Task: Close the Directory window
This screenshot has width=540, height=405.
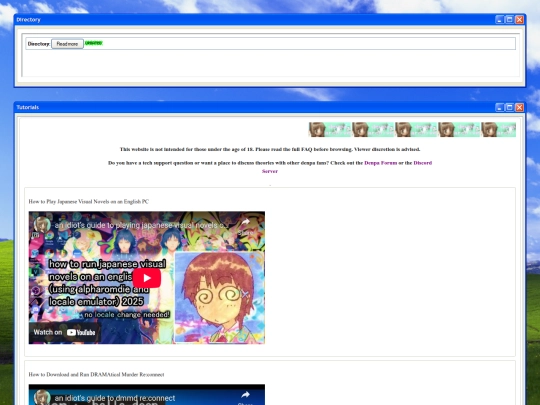Action: [x=519, y=20]
